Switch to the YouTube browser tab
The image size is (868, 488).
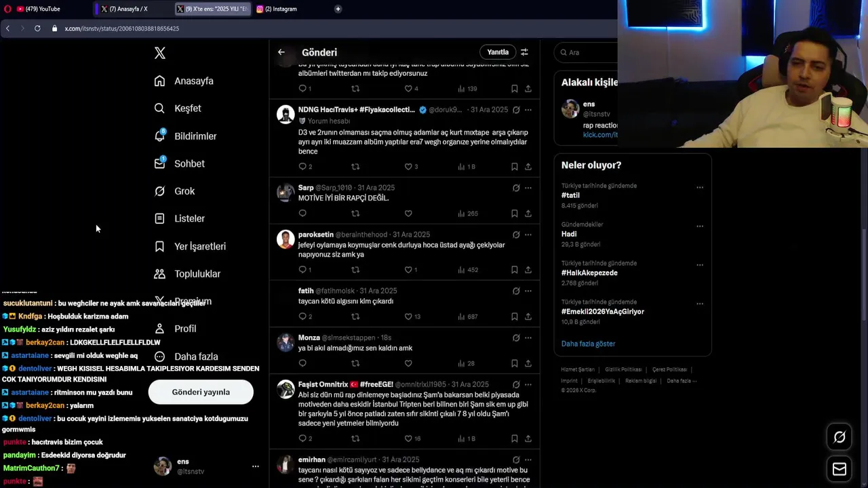coord(42,9)
